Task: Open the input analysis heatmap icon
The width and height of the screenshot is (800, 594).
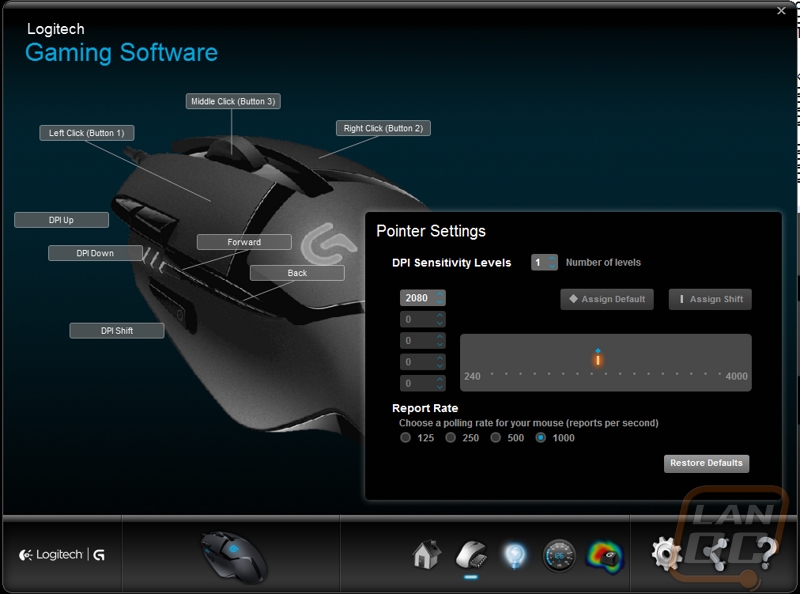Action: tap(605, 556)
